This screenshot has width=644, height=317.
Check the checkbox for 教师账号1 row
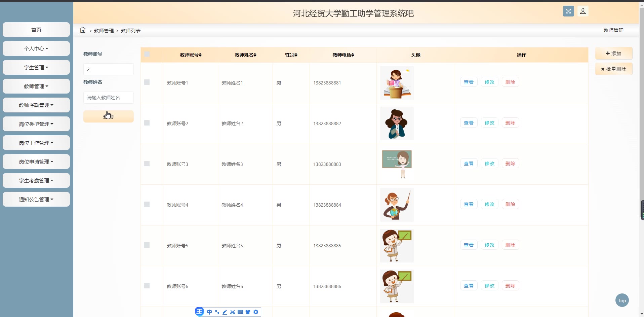(x=147, y=82)
